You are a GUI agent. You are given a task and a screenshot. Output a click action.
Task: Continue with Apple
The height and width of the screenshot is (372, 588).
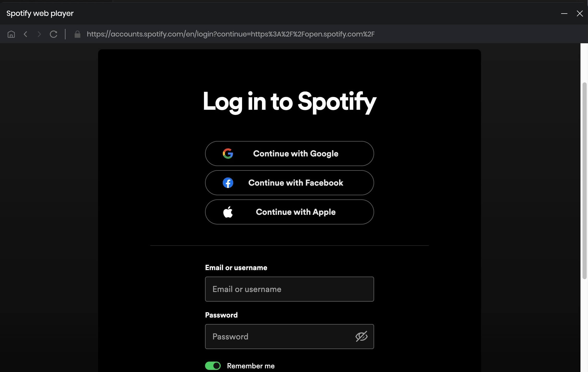(x=289, y=212)
